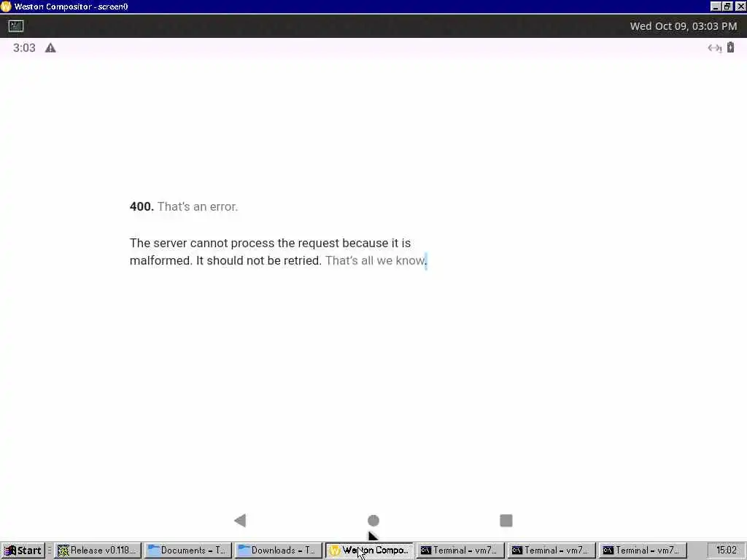Switch to first Terminal taskbar window
747x560 pixels.
pos(460,551)
